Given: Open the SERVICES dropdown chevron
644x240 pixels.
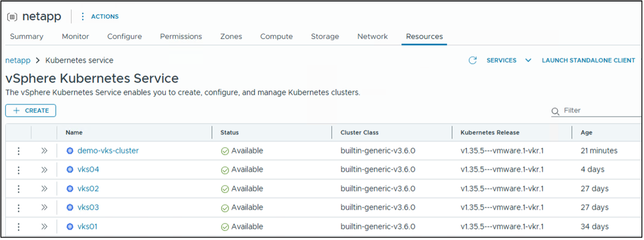Looking at the screenshot, I should point(528,60).
